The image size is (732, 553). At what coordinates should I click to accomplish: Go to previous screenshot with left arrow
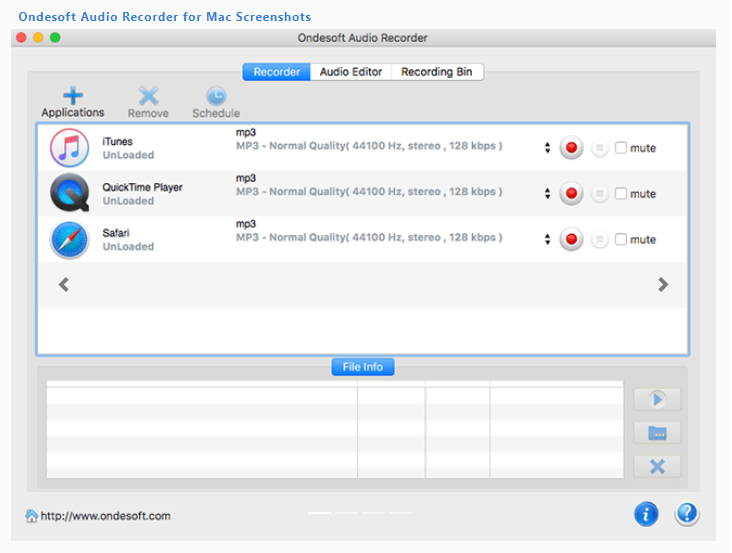click(64, 284)
